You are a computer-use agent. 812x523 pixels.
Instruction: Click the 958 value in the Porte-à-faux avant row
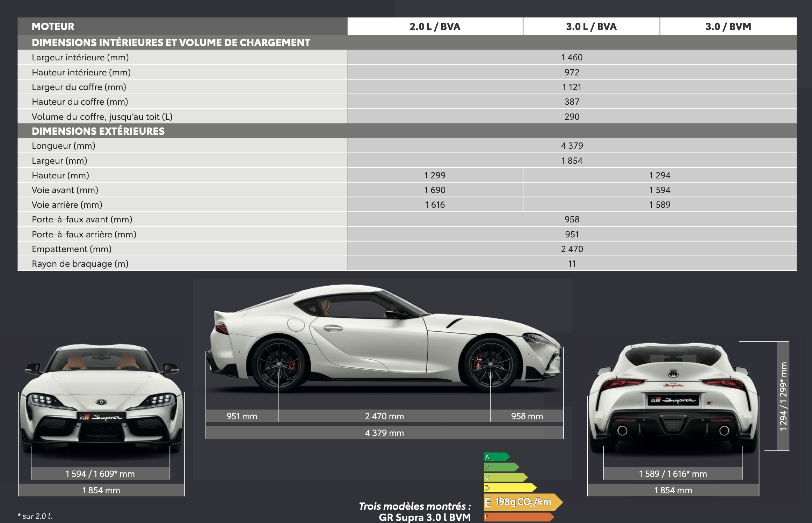(x=572, y=219)
